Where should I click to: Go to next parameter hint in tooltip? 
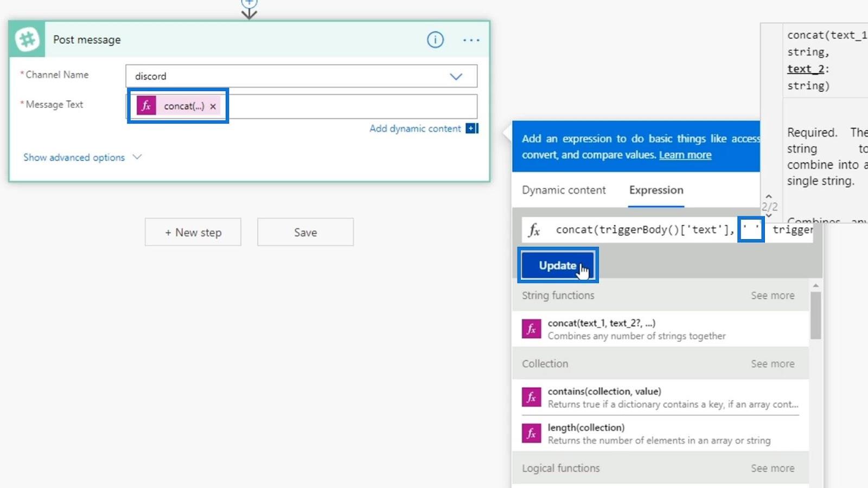[x=769, y=215]
